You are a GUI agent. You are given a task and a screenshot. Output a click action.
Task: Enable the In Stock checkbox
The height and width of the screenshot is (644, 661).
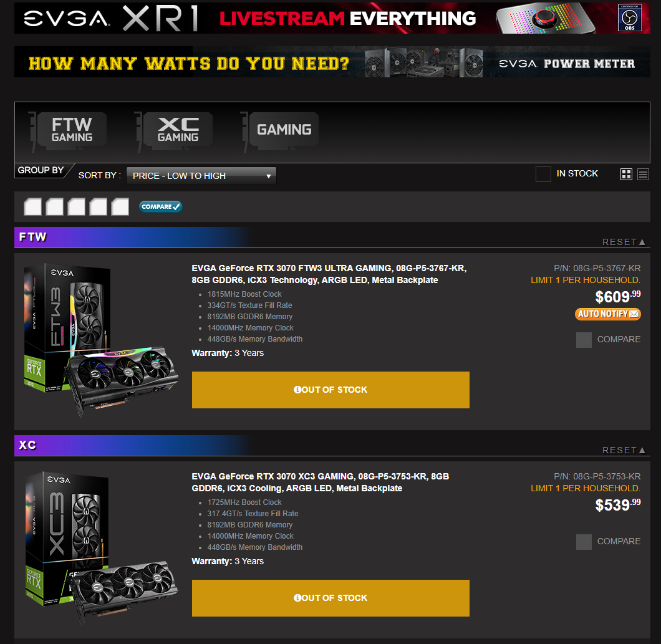coord(543,174)
